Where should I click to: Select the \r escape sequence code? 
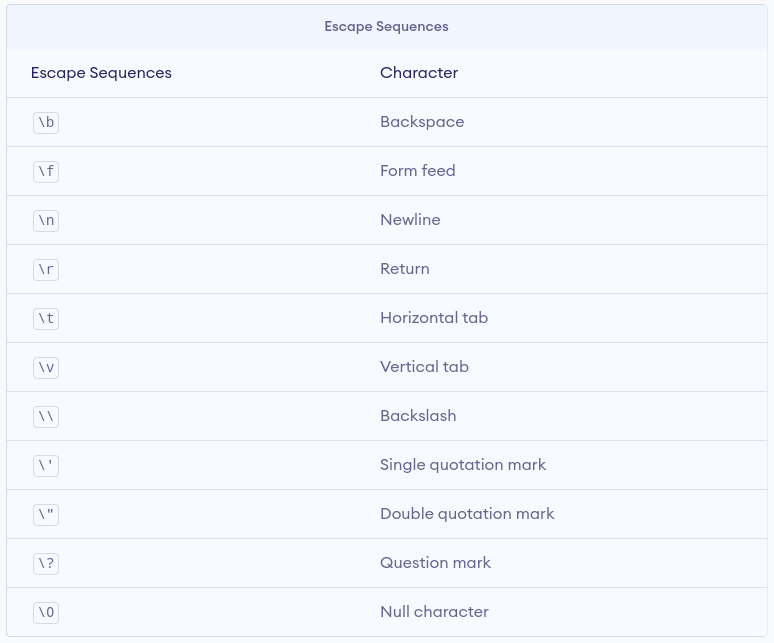click(x=46, y=270)
